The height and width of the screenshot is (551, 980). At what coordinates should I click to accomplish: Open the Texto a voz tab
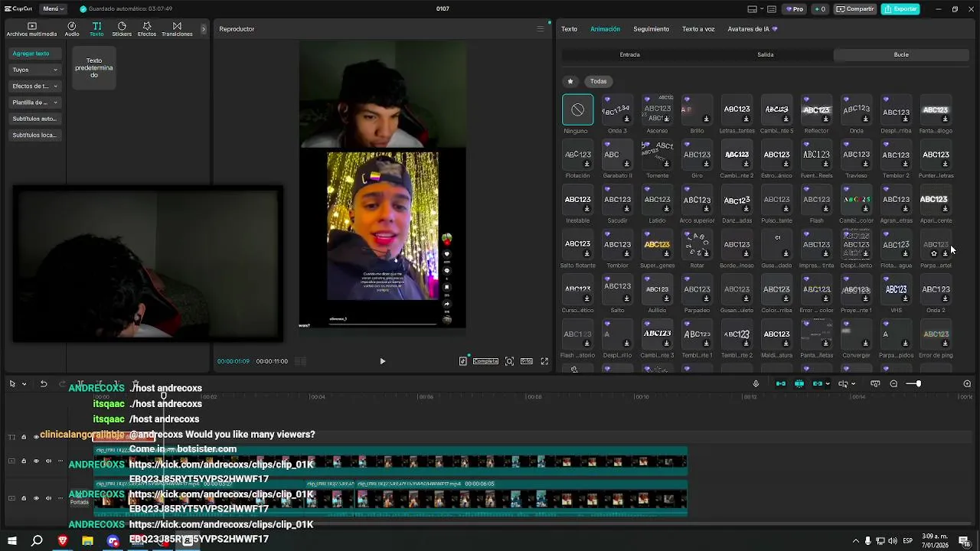pos(698,29)
